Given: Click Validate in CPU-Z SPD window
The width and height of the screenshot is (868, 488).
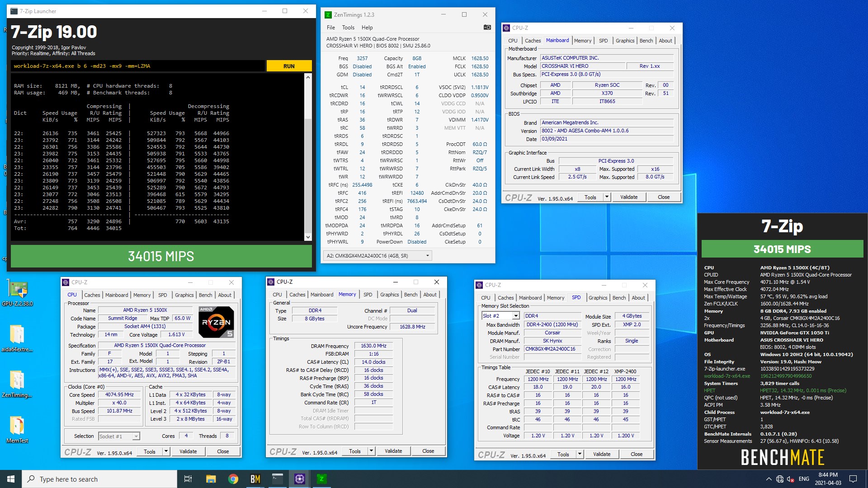Looking at the screenshot, I should (x=602, y=454).
